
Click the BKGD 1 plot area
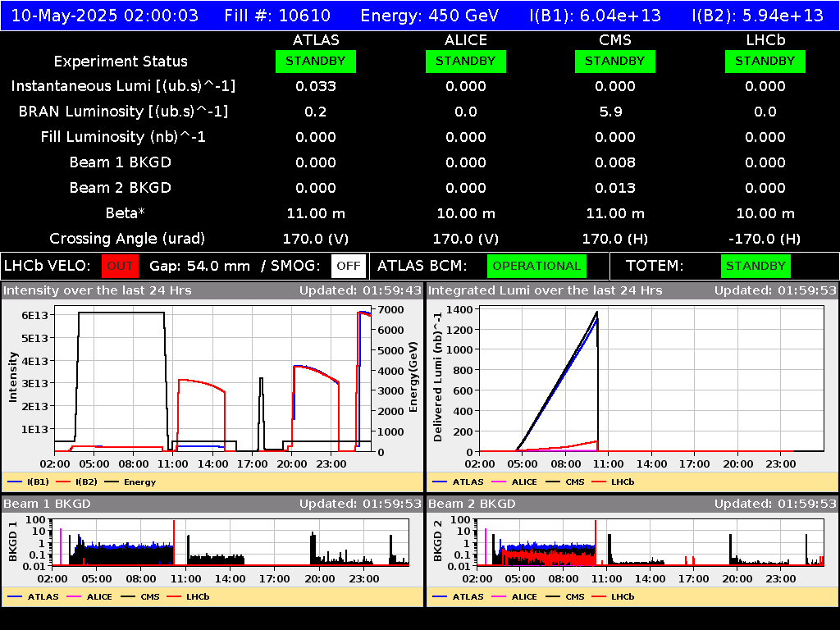tap(231, 542)
